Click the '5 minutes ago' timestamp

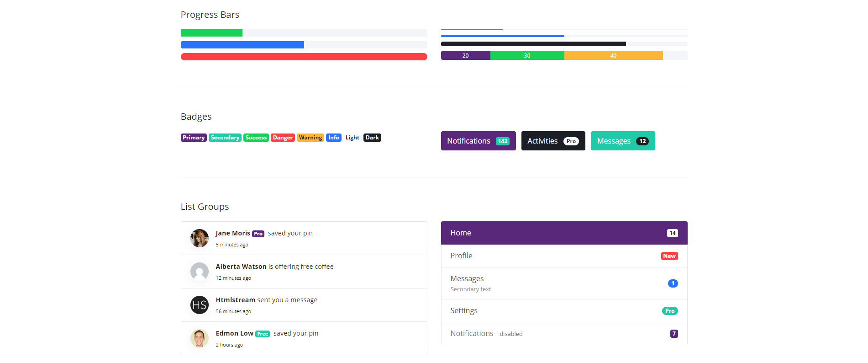point(232,245)
